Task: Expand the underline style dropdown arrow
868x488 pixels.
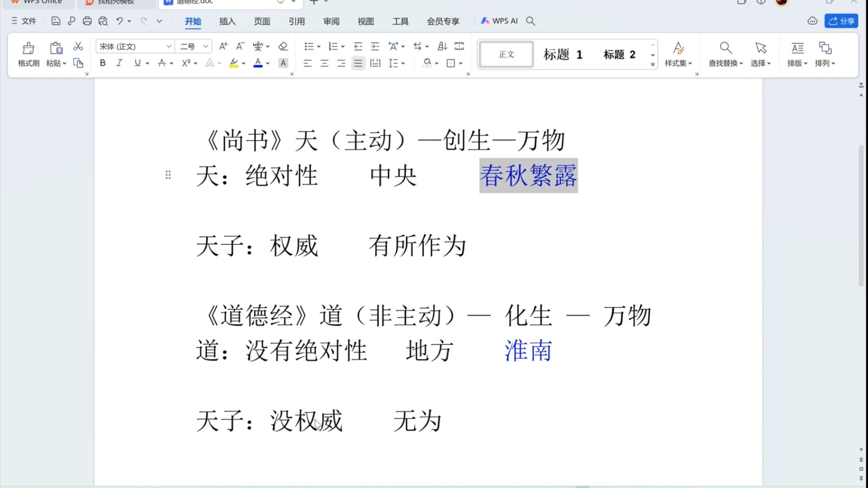Action: tap(147, 63)
